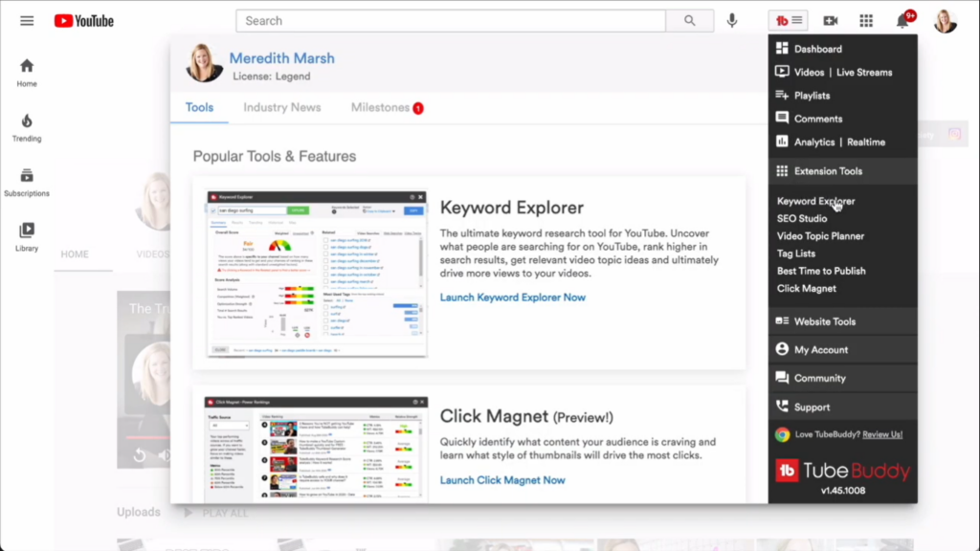Viewport: 980px width, 551px height.
Task: Click into the YouTube search field
Action: (451, 21)
